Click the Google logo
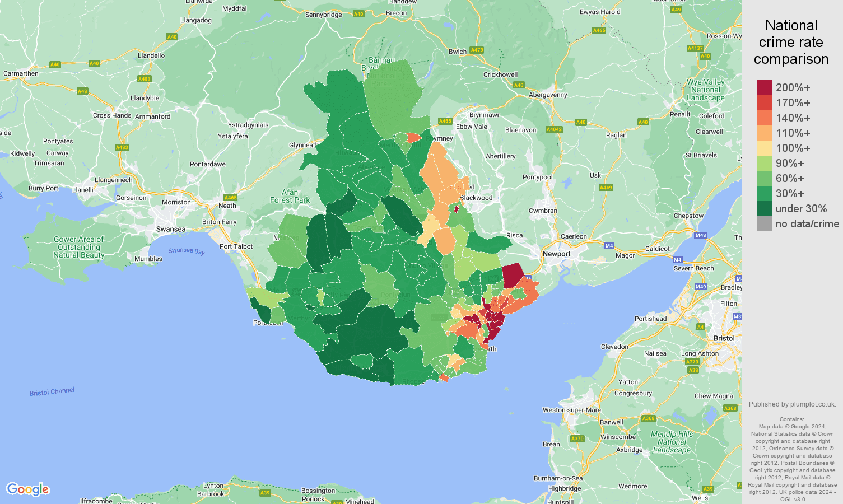This screenshot has height=504, width=843. click(29, 489)
